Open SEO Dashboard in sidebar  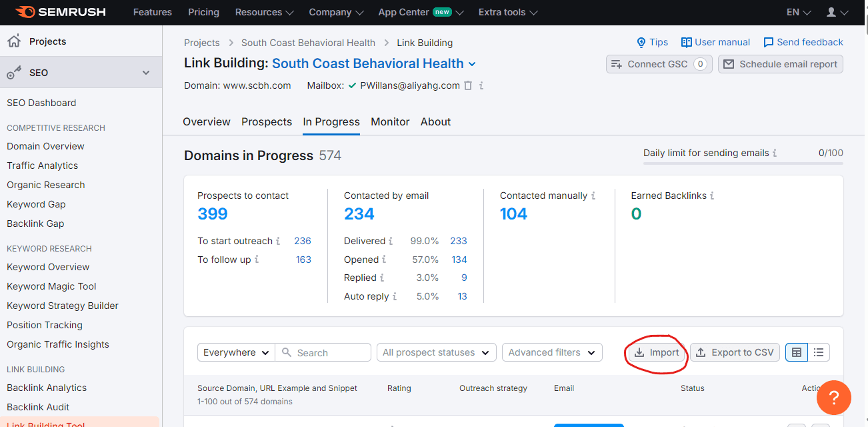41,103
